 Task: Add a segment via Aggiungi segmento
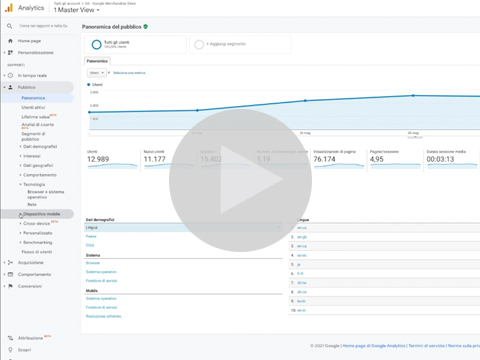pos(226,44)
